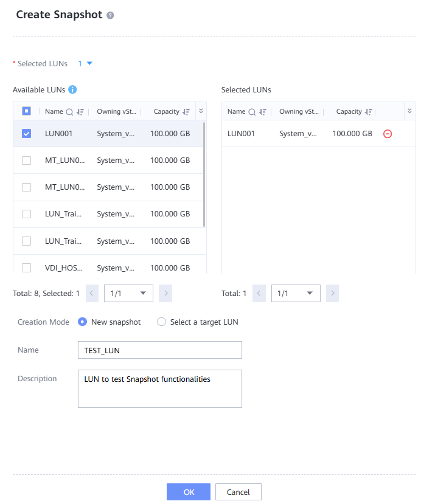Click the Name search icon in Selected LUNs

pos(252,112)
